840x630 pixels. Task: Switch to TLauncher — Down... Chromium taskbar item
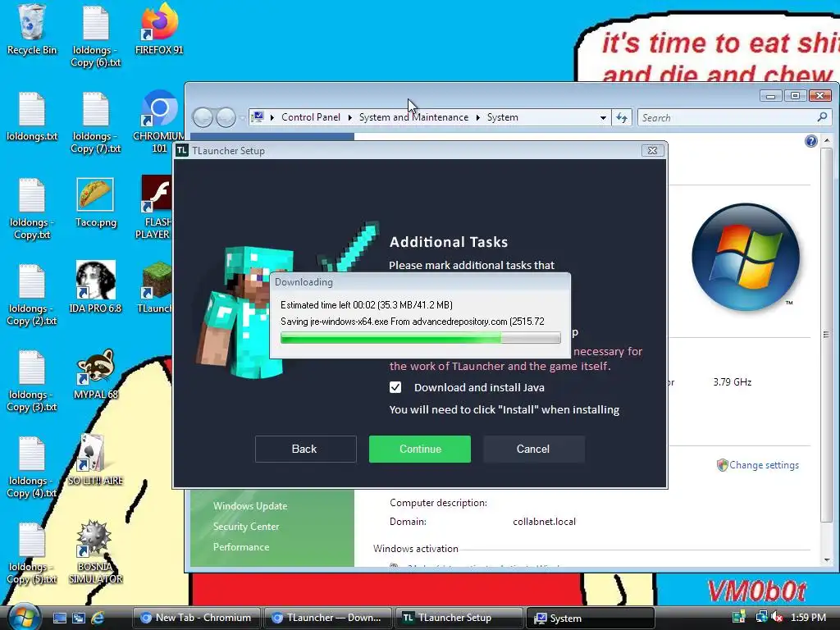327,618
